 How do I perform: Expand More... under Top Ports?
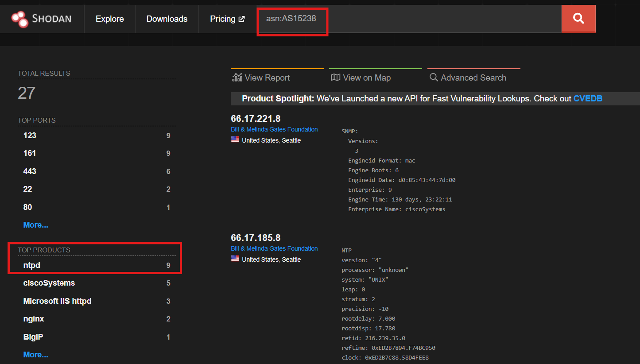35,225
